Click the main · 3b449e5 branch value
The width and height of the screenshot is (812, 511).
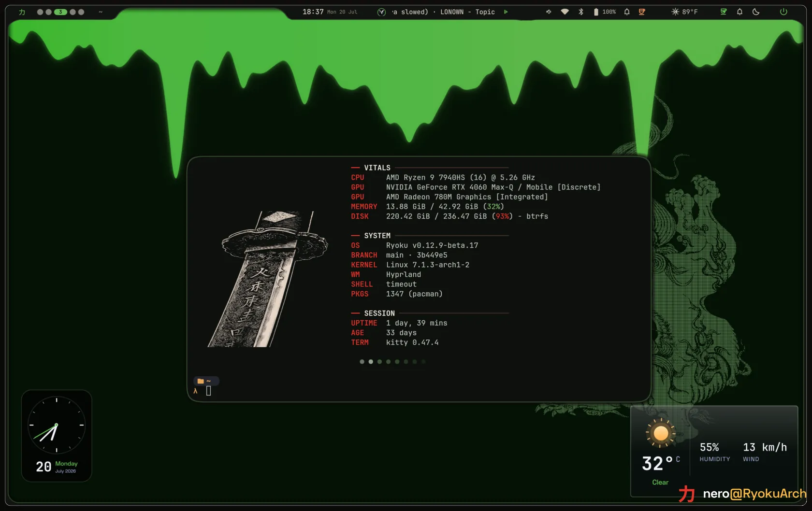coord(417,255)
